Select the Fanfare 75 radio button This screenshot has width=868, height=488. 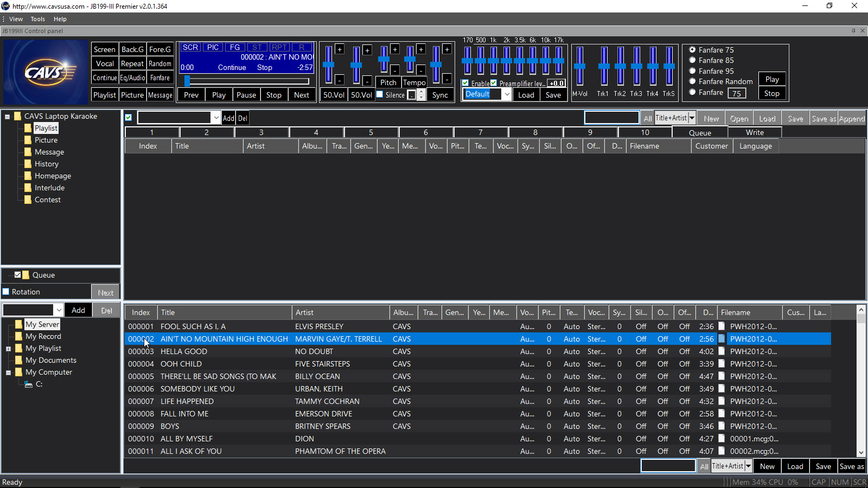pyautogui.click(x=692, y=49)
